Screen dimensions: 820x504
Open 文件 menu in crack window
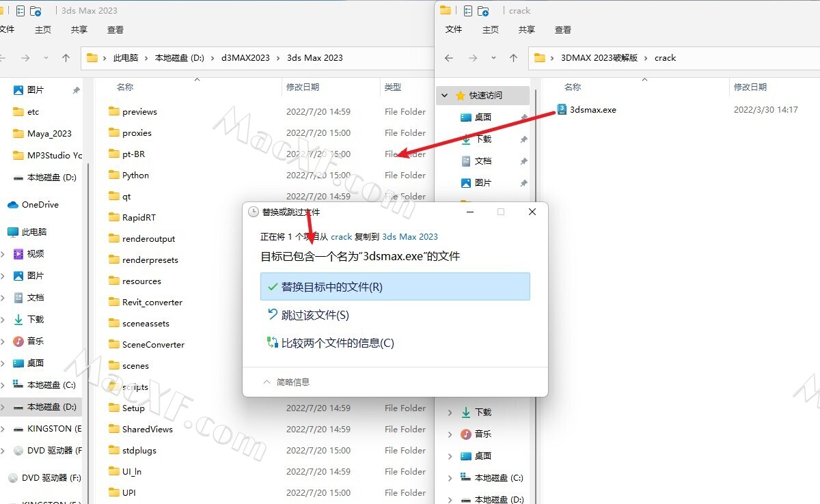coord(454,29)
